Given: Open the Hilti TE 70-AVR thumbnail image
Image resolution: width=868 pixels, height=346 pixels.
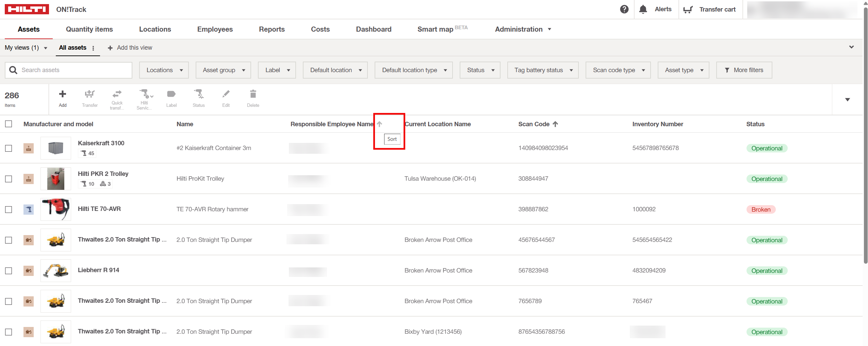Looking at the screenshot, I should (56, 210).
